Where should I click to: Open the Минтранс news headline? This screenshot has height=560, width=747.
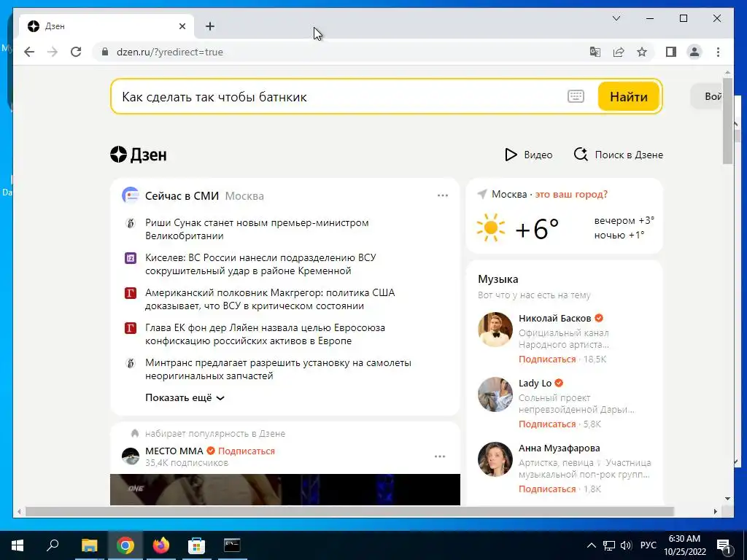[x=278, y=369]
